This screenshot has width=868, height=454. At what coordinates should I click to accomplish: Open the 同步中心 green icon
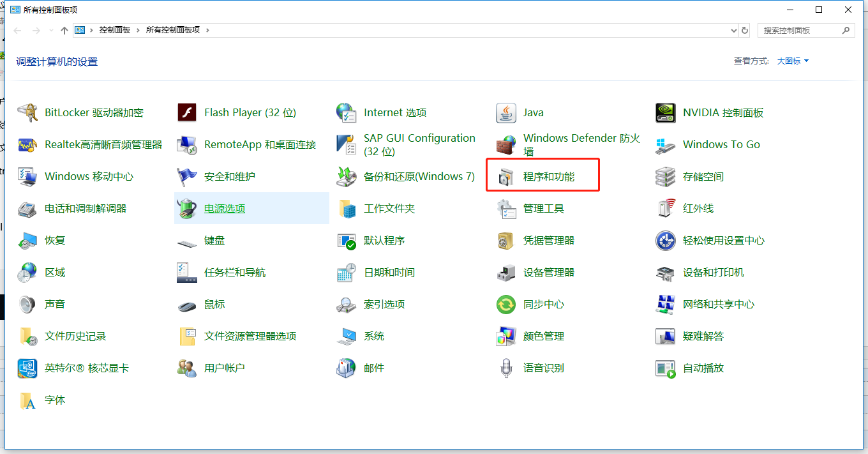coord(506,305)
